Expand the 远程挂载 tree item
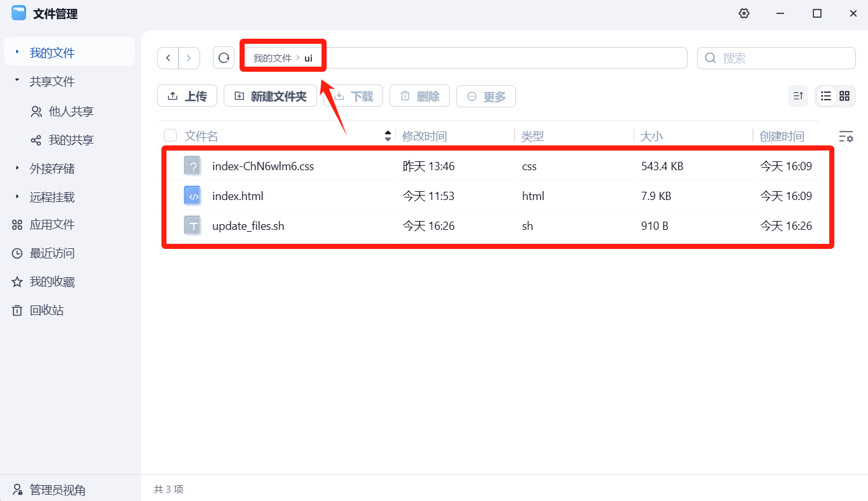 tap(17, 197)
